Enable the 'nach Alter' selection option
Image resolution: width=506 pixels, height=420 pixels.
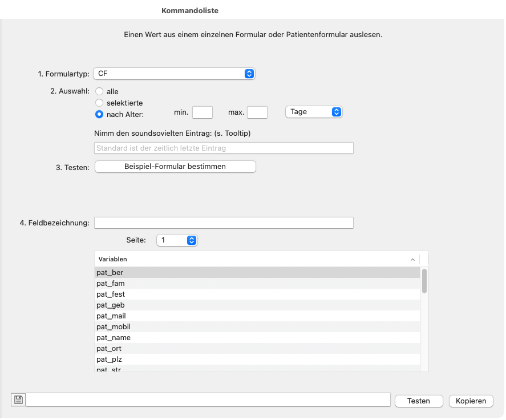click(x=99, y=114)
